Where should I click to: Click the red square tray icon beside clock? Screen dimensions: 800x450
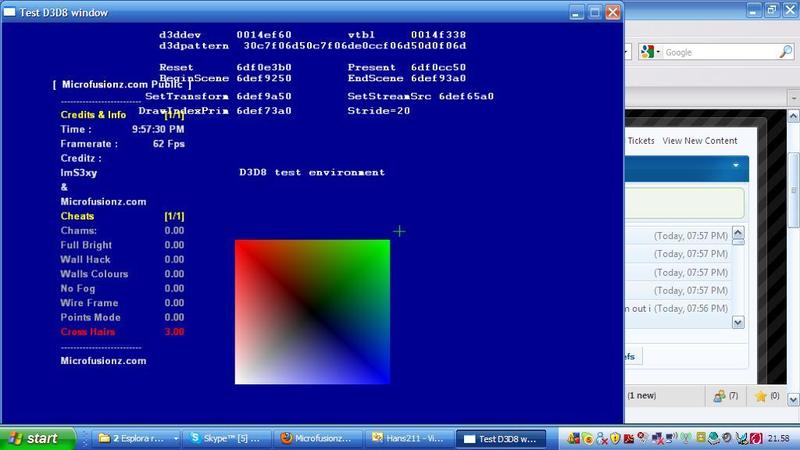pyautogui.click(x=756, y=438)
